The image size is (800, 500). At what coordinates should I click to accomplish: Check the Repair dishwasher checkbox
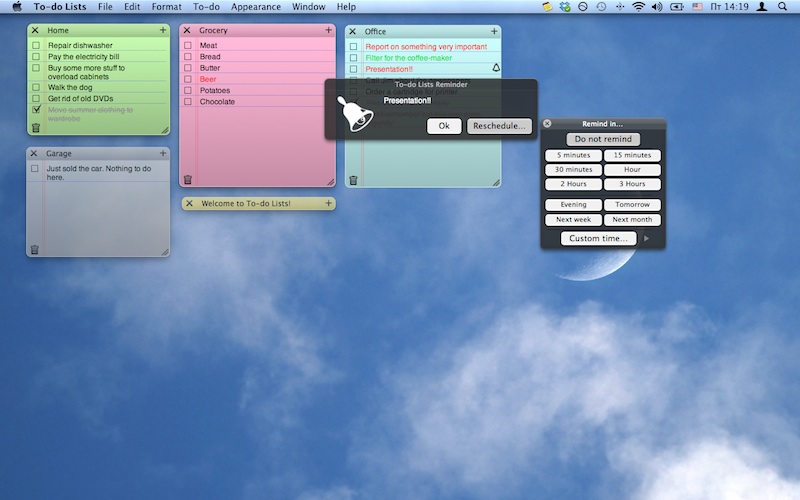pyautogui.click(x=36, y=45)
